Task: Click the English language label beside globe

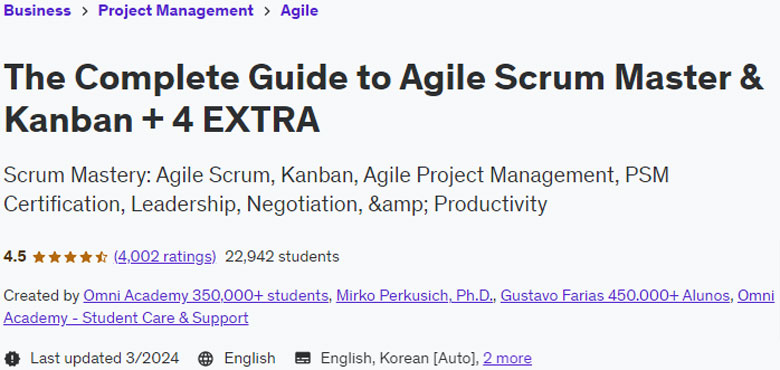Action: pyautogui.click(x=250, y=358)
